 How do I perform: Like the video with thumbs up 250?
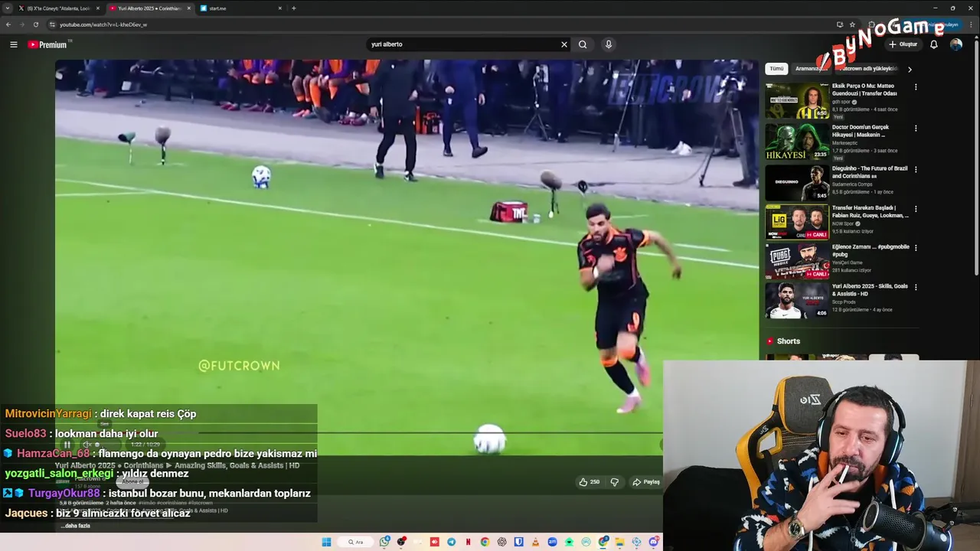click(589, 482)
